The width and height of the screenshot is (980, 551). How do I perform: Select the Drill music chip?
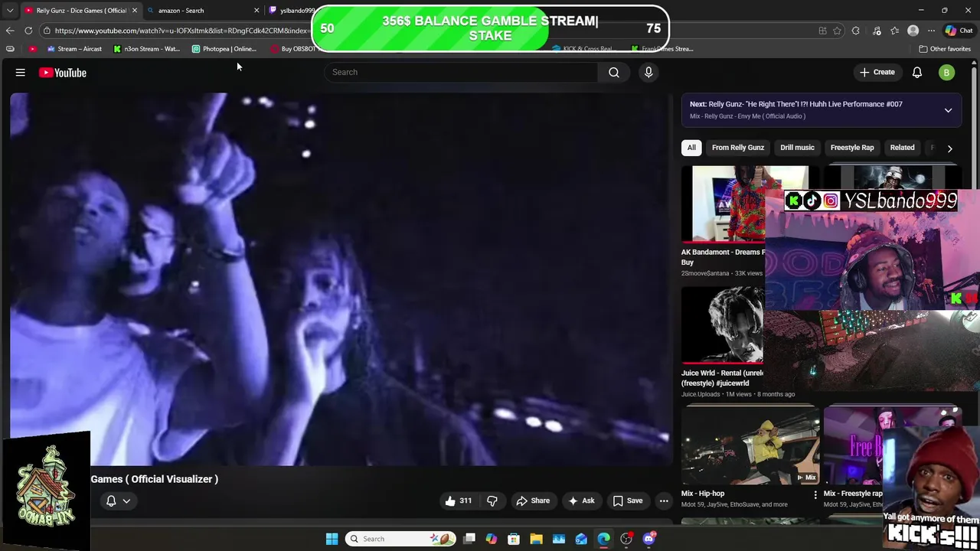[x=797, y=148]
